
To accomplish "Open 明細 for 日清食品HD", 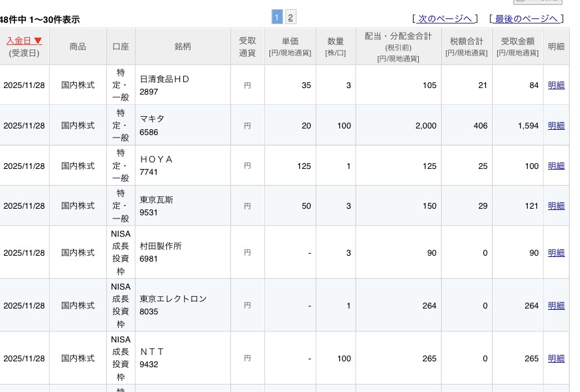I will pyautogui.click(x=556, y=85).
